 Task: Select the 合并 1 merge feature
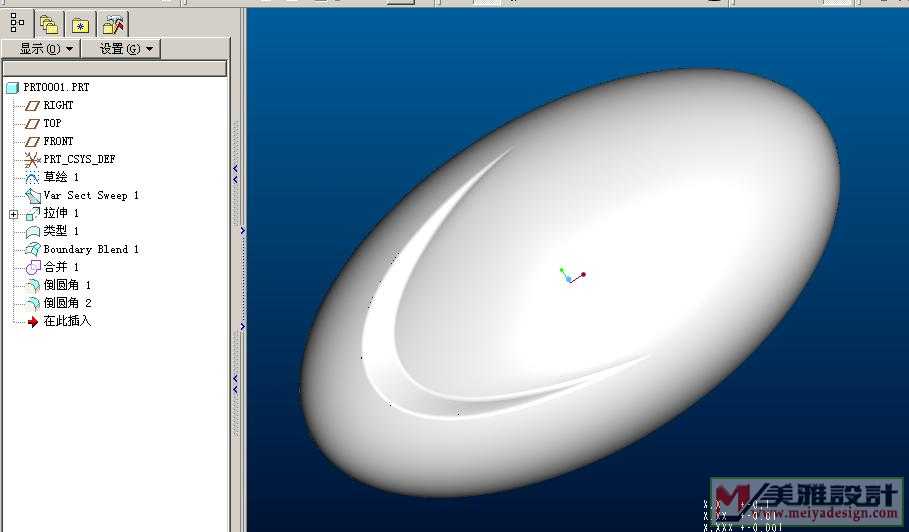(61, 267)
